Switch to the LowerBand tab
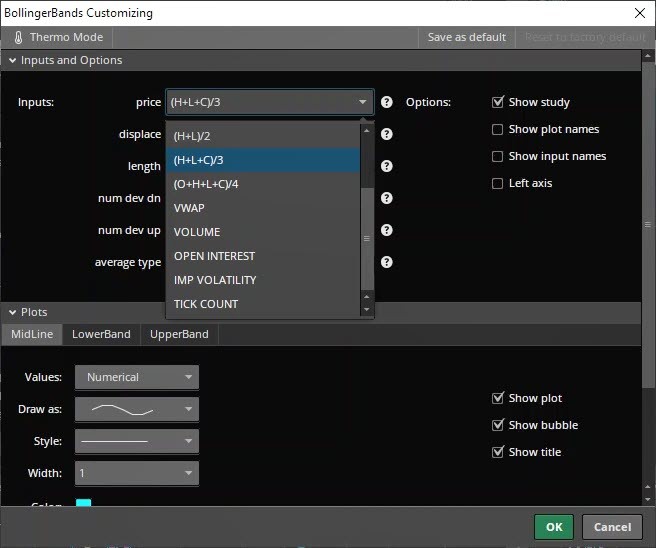Viewport: 656px width, 548px height. point(101,334)
